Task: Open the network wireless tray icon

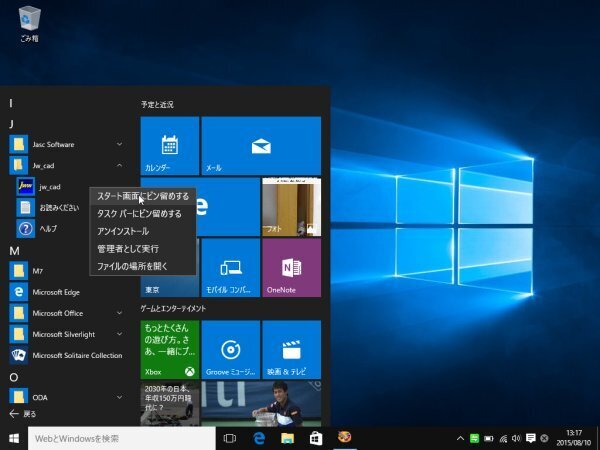Action: tap(503, 439)
